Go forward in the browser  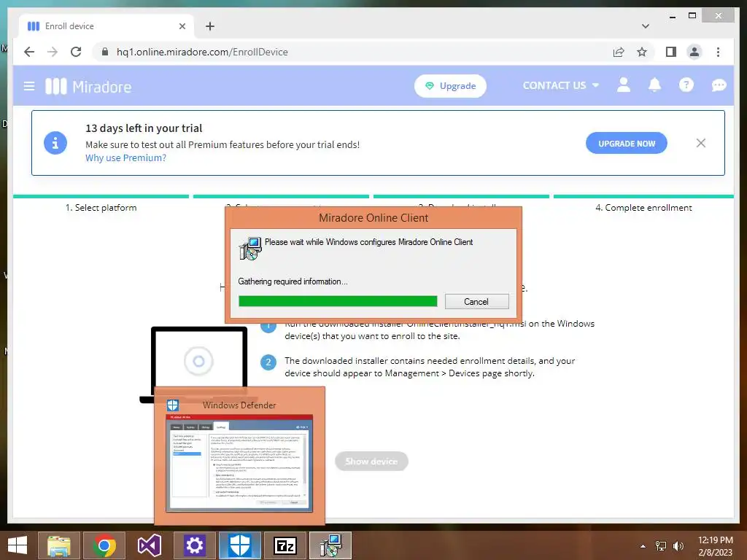click(x=53, y=52)
